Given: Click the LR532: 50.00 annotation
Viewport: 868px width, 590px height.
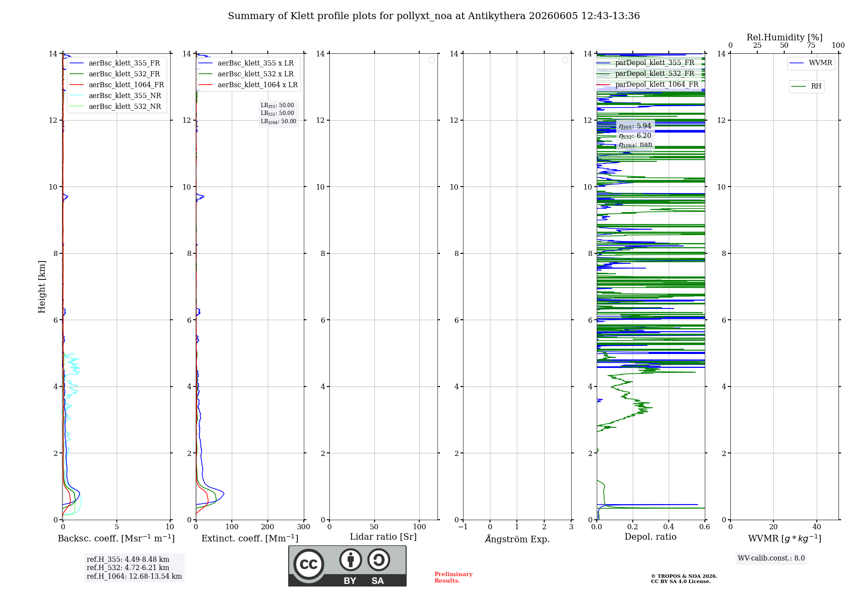Looking at the screenshot, I should pyautogui.click(x=277, y=113).
